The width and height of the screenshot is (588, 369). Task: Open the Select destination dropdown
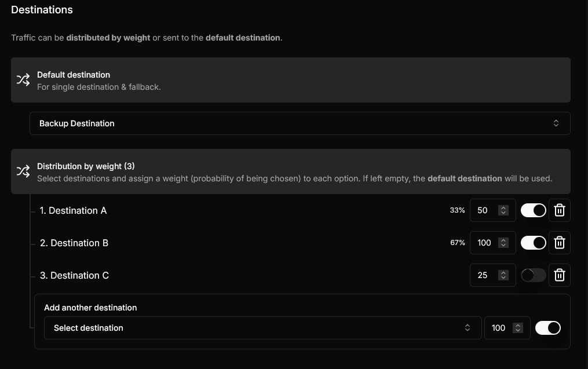(x=262, y=328)
